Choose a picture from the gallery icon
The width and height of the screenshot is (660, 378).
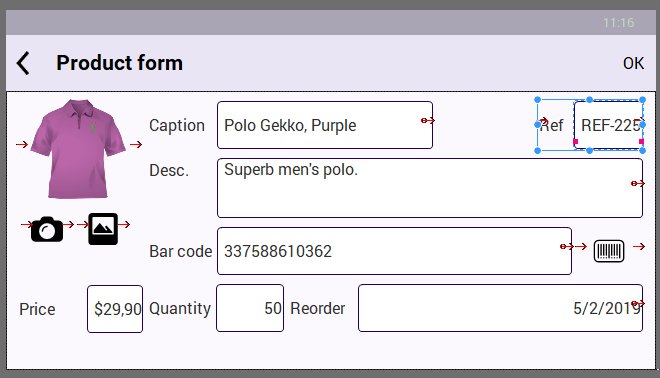tap(103, 229)
